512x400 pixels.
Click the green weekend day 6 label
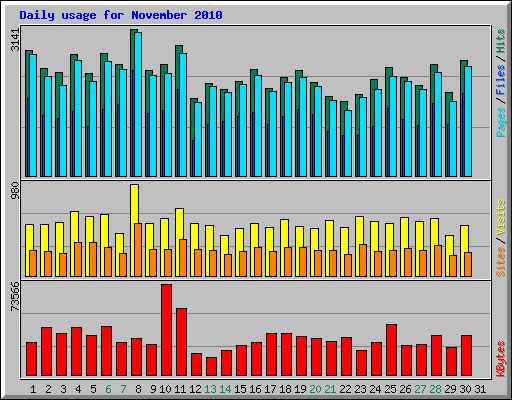pyautogui.click(x=108, y=389)
